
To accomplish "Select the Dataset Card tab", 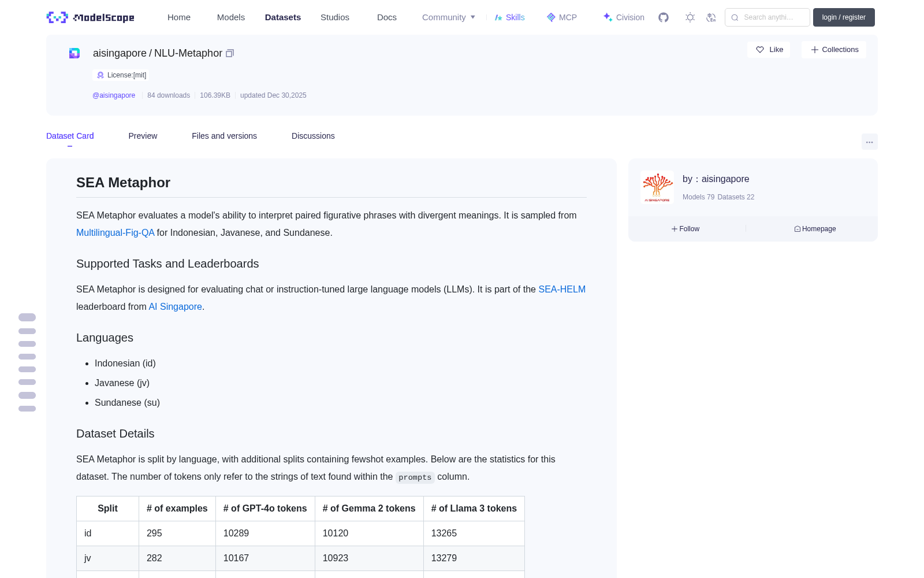I will click(x=70, y=136).
